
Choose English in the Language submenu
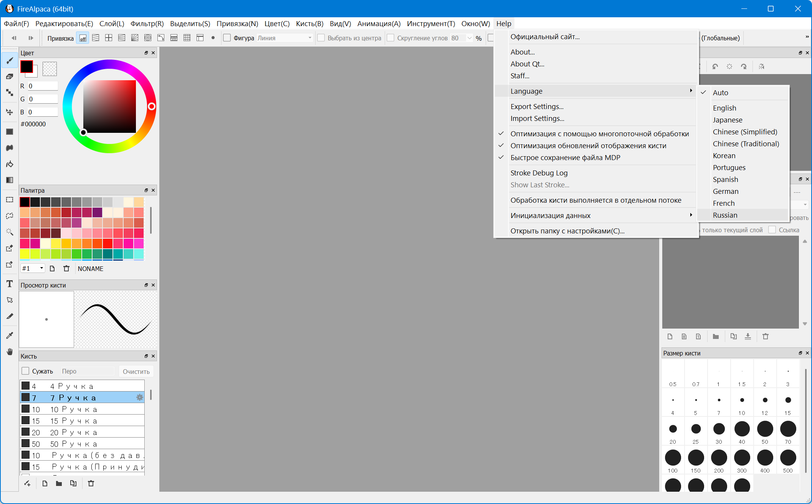click(724, 108)
